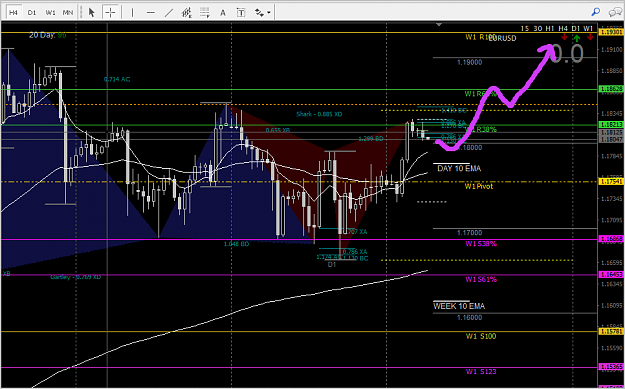
Task: Select the Fibonacci retracement tool
Action: click(x=205, y=13)
